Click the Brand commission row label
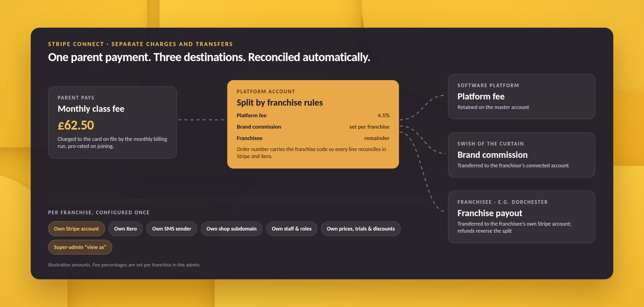This screenshot has height=307, width=644. click(x=259, y=127)
